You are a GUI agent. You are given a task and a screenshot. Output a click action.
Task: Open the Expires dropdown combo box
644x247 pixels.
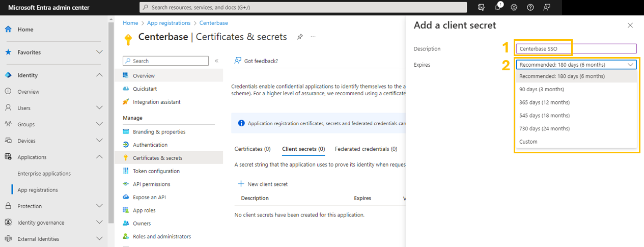tap(576, 65)
